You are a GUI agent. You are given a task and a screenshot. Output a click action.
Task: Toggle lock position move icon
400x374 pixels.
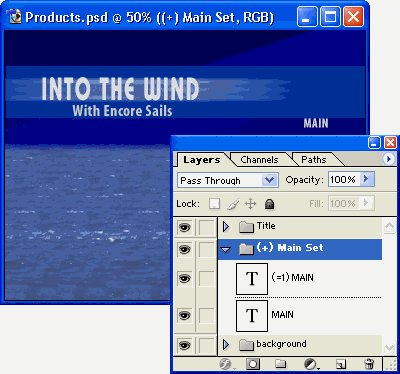pos(251,204)
